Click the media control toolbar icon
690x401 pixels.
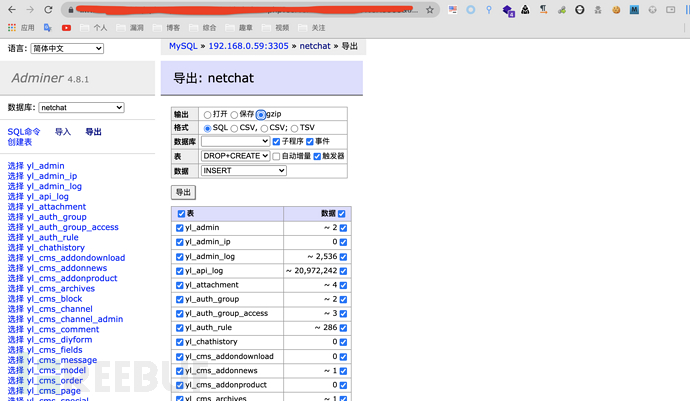670,10
